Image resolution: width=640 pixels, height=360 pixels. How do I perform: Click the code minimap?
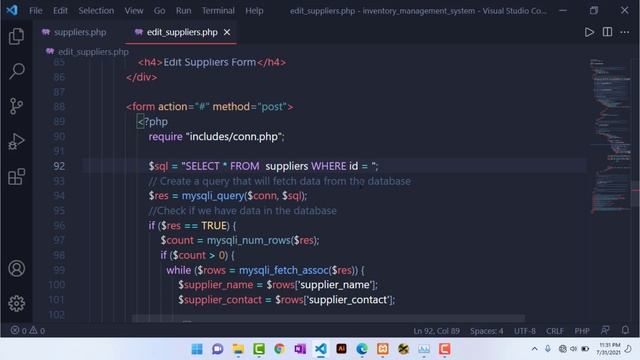(611, 137)
